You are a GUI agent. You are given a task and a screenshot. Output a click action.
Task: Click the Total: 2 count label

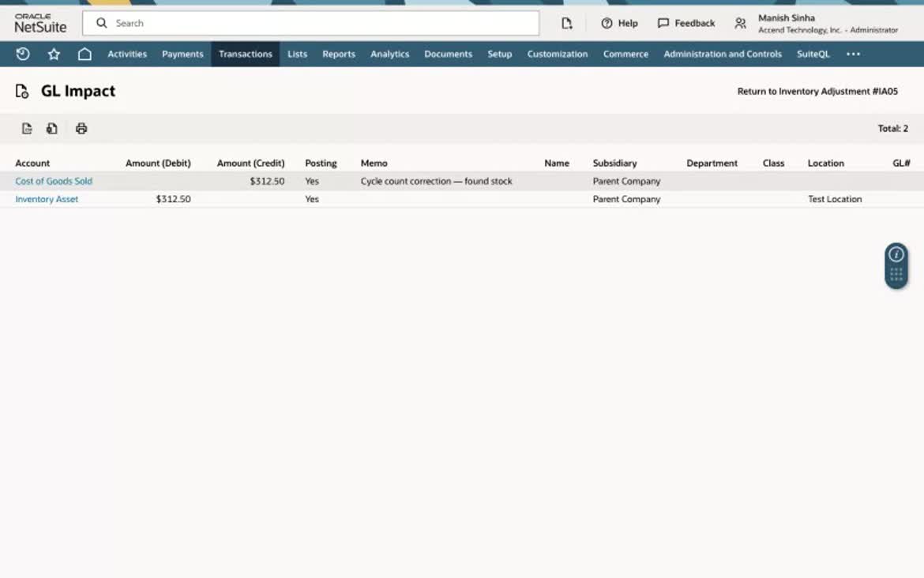point(892,129)
